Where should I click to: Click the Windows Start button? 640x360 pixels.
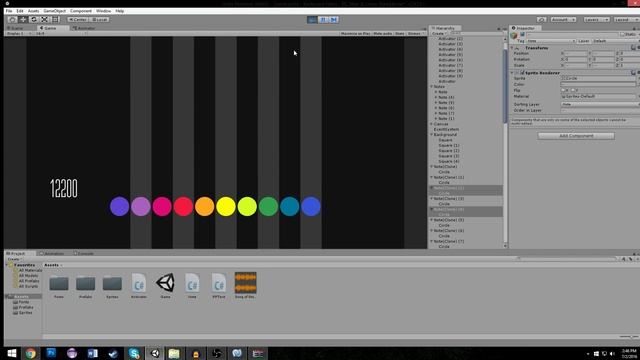[x=11, y=353]
